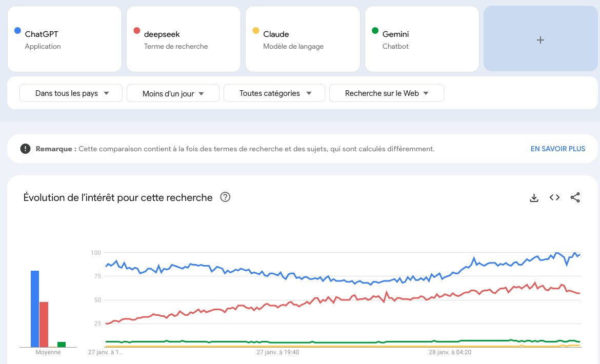600x364 pixels.
Task: Click the green Gemini color dot
Action: click(375, 31)
